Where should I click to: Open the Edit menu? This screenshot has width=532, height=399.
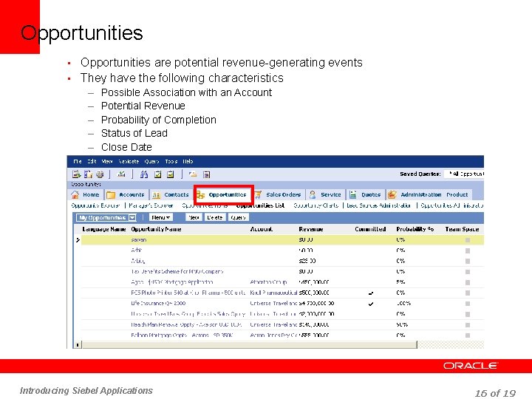click(x=92, y=161)
